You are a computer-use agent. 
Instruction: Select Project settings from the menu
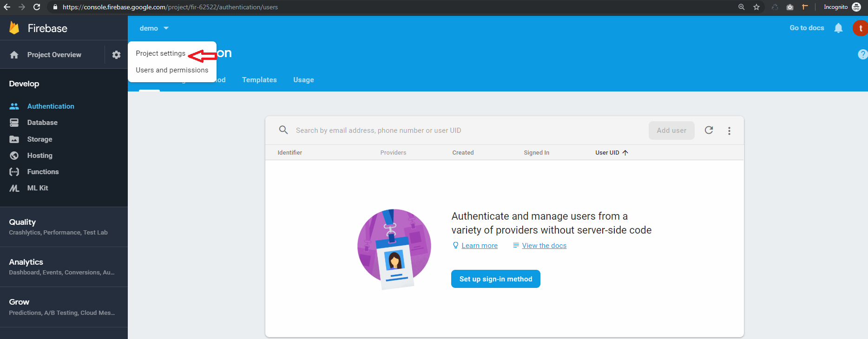(160, 53)
